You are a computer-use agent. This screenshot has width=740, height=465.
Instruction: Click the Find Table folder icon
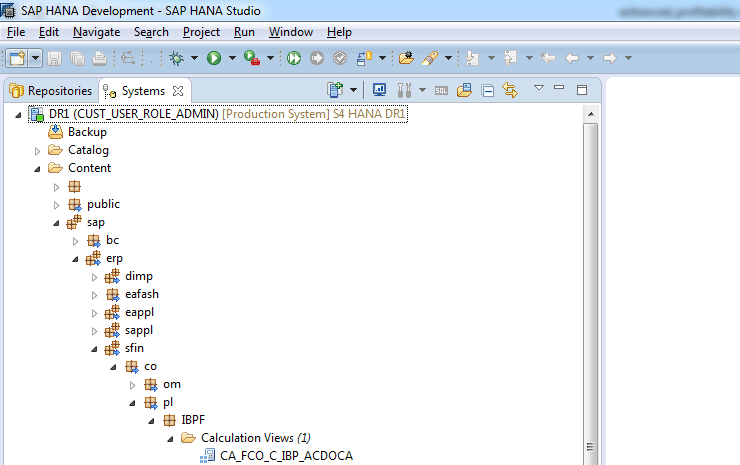[x=464, y=90]
